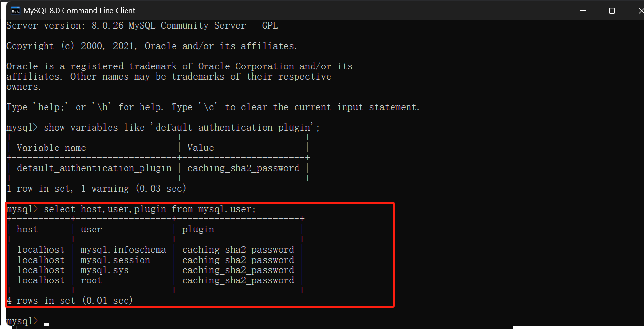
Task: Click the 'affiliates. Other names may be trademarks' line
Action: click(x=169, y=77)
